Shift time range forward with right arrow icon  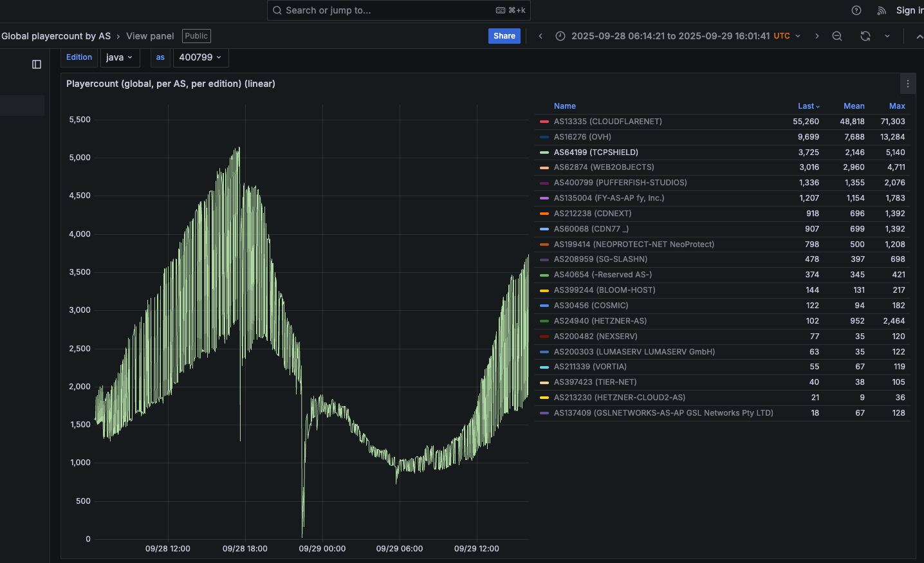(x=817, y=36)
